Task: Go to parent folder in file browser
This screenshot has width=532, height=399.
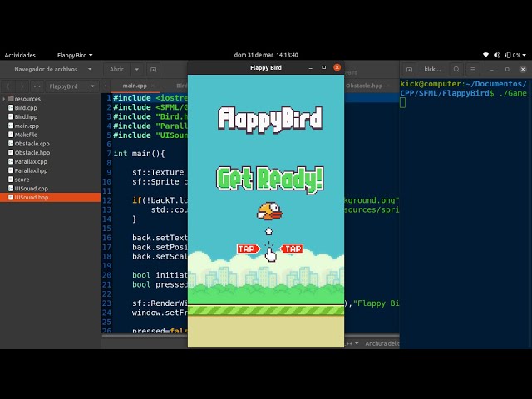Action: (x=37, y=86)
